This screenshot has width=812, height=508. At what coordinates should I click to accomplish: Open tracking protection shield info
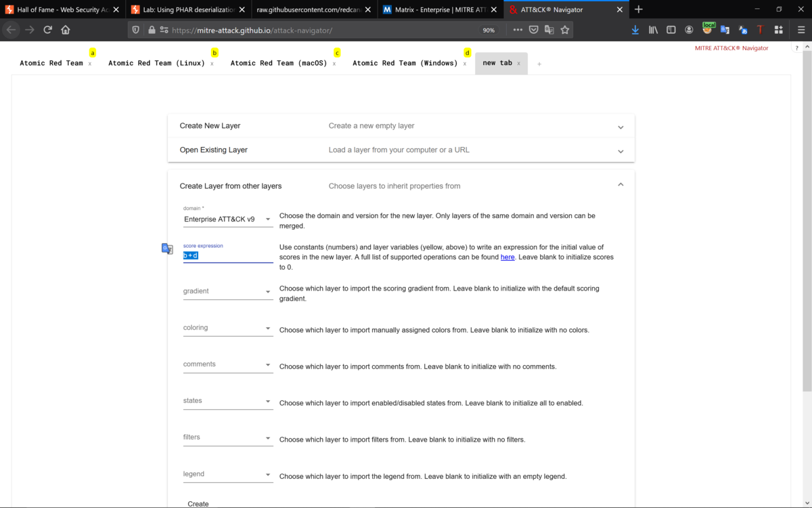pos(136,30)
